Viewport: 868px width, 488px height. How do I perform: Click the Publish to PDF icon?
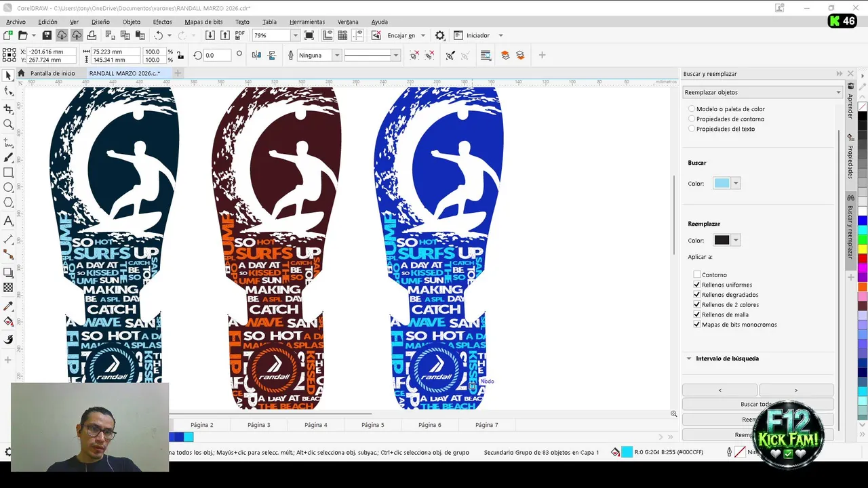click(x=240, y=35)
